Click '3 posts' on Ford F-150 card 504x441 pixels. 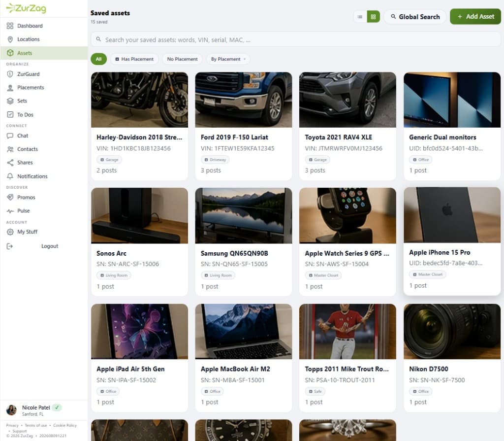pyautogui.click(x=211, y=170)
